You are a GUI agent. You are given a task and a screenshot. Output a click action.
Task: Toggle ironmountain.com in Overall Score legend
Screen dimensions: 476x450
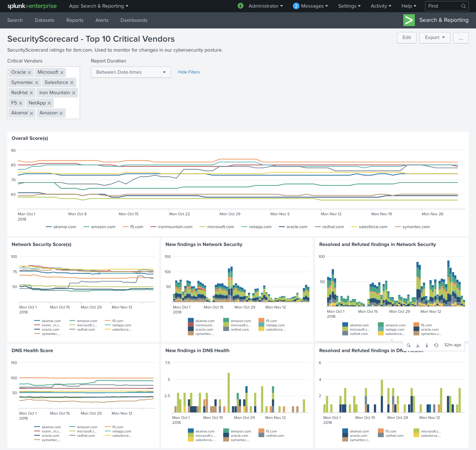coord(171,227)
